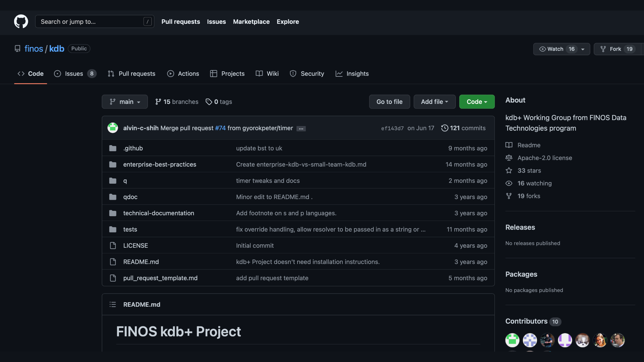The image size is (644, 362).
Task: Open the README table of contents icon
Action: (113, 304)
